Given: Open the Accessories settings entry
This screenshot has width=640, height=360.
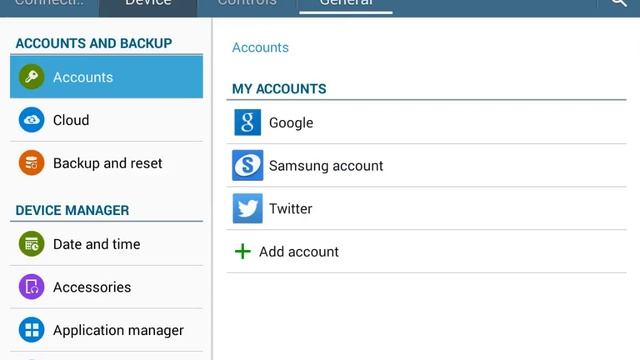Looking at the screenshot, I should 107,287.
